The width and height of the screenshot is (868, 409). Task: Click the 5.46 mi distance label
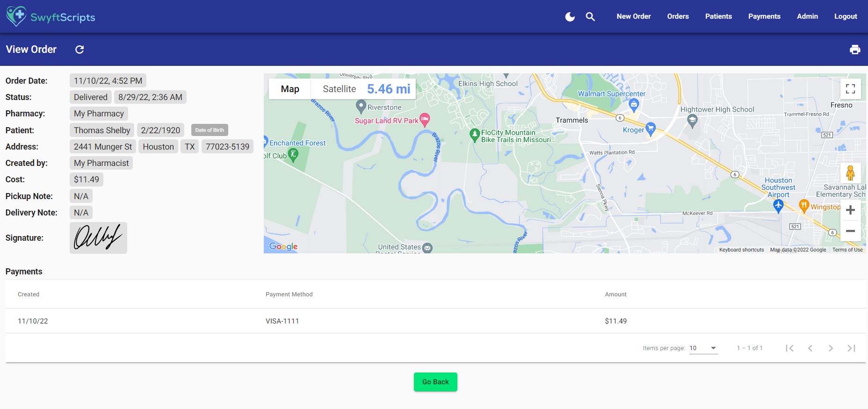point(389,89)
